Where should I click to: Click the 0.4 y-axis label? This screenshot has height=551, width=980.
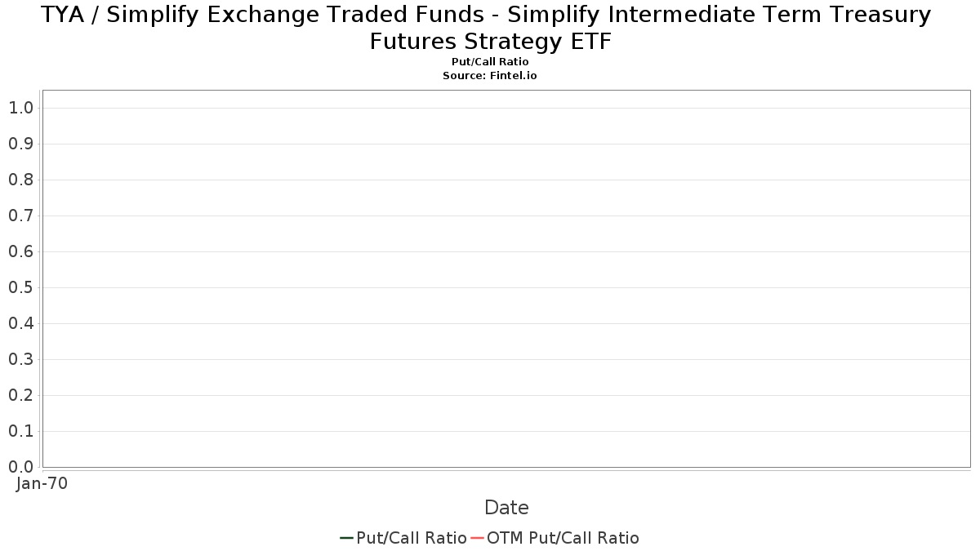(20, 323)
